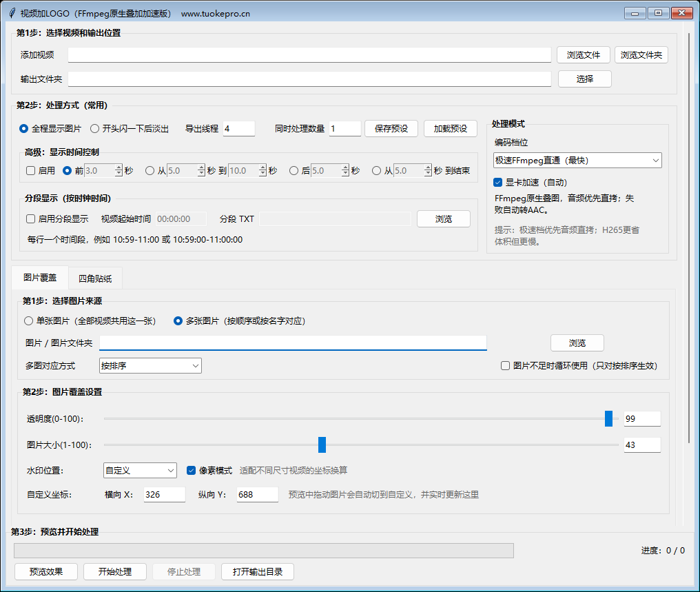
Task: Click 预览效果 button
Action: (46, 571)
